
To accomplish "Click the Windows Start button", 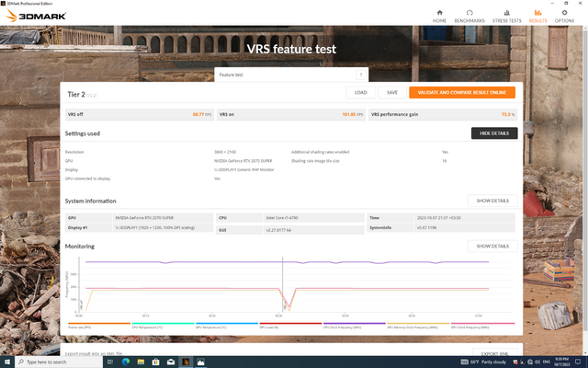I will (x=7, y=362).
